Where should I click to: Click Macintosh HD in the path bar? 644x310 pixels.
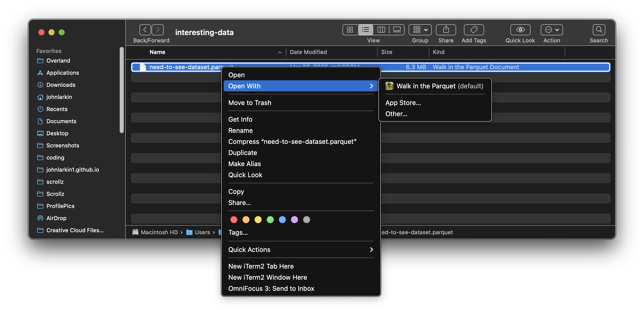point(155,232)
